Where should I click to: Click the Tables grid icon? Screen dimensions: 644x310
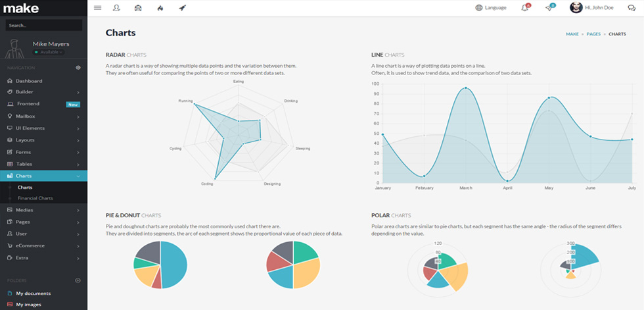coord(10,164)
